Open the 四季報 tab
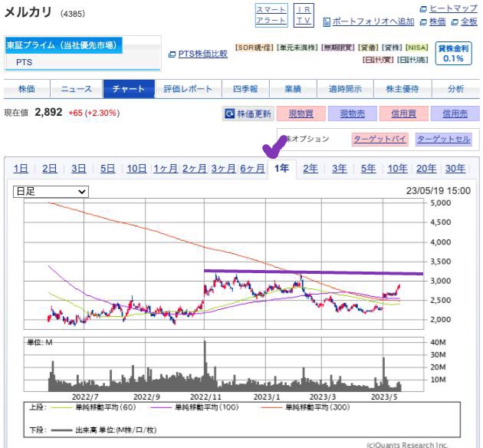 tap(245, 89)
